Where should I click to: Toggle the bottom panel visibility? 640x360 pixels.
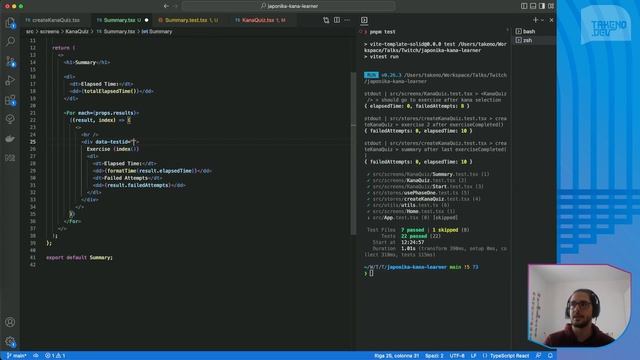point(533,6)
